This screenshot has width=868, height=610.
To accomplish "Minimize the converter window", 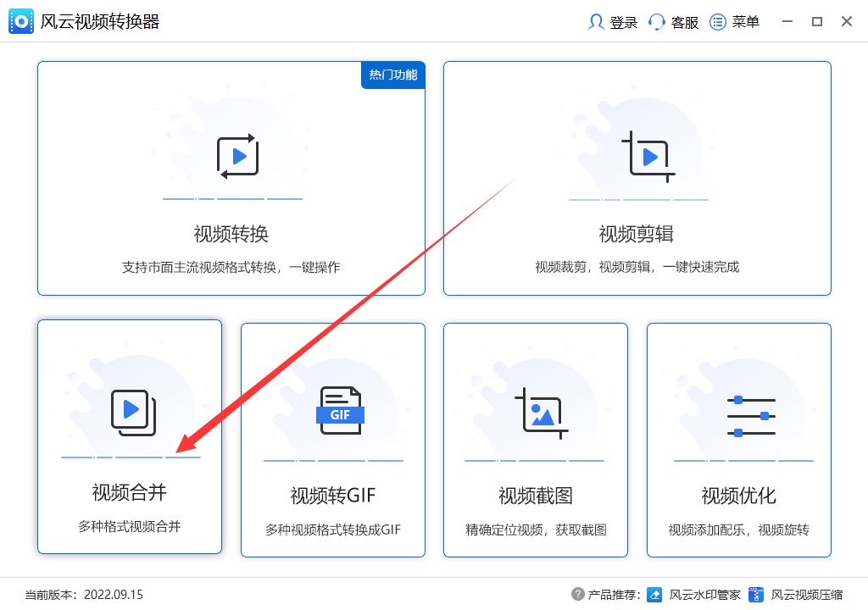I will pos(787,21).
